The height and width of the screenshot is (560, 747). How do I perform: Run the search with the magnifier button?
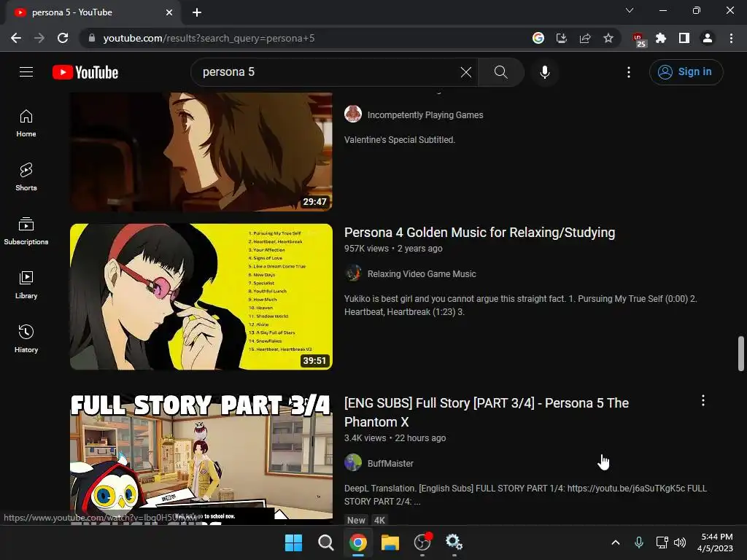click(x=500, y=72)
